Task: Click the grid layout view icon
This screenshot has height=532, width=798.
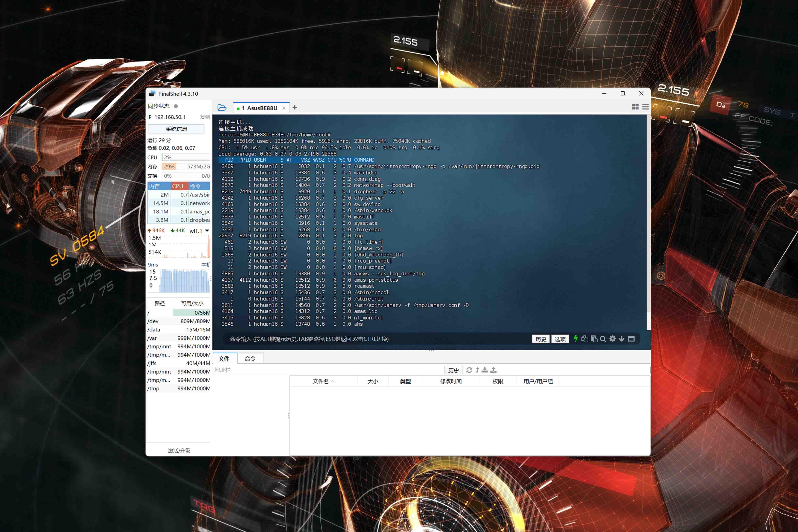Action: coord(635,107)
